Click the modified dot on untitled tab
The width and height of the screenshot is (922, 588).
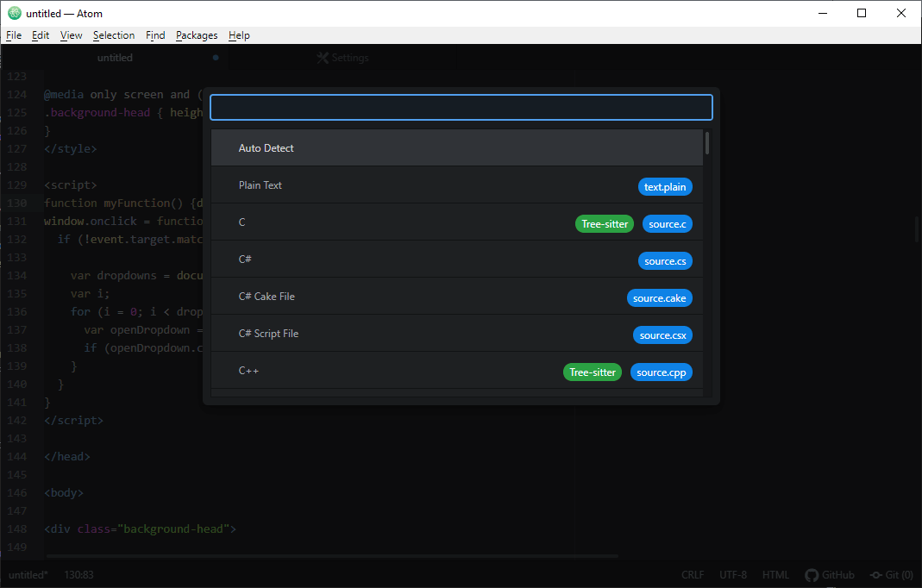(x=216, y=58)
